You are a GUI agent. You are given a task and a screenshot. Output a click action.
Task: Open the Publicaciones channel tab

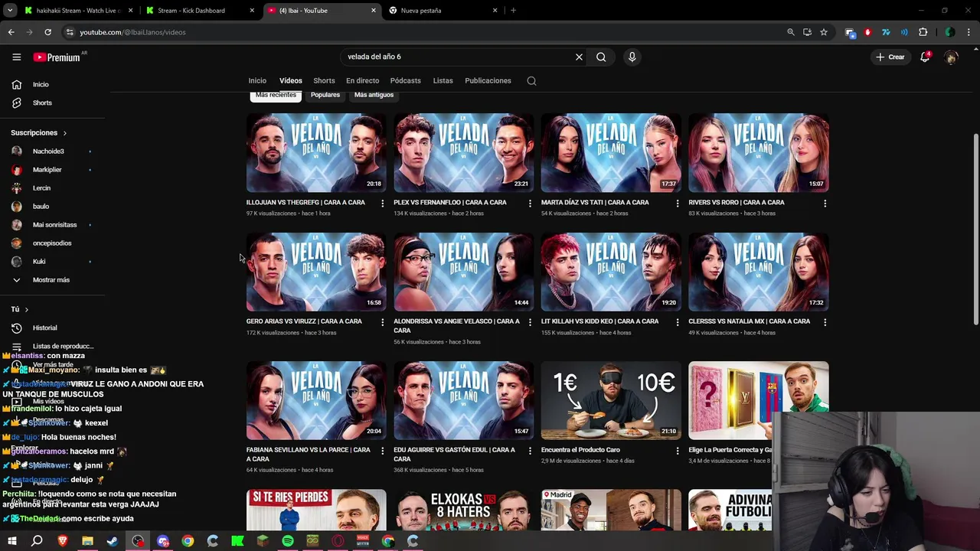point(488,80)
